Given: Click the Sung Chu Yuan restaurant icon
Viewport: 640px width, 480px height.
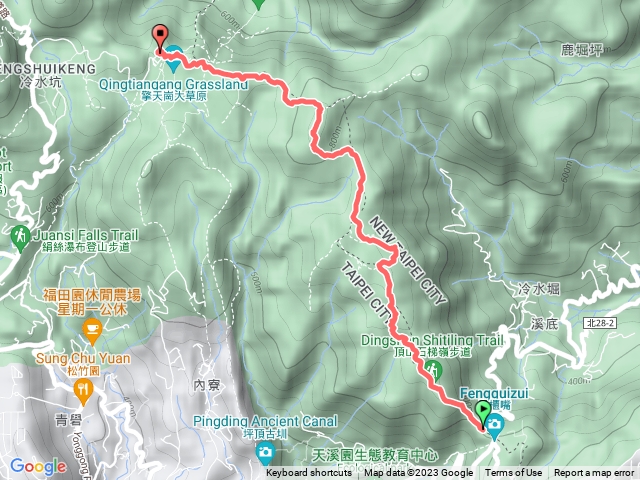Looking at the screenshot, I should click(x=83, y=391).
